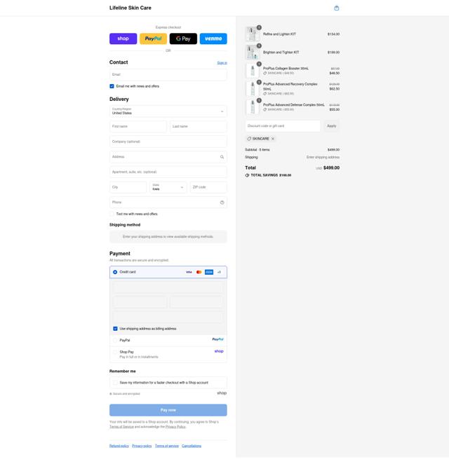This screenshot has height=476, width=449.
Task: Focus the City field
Action: coord(128,187)
